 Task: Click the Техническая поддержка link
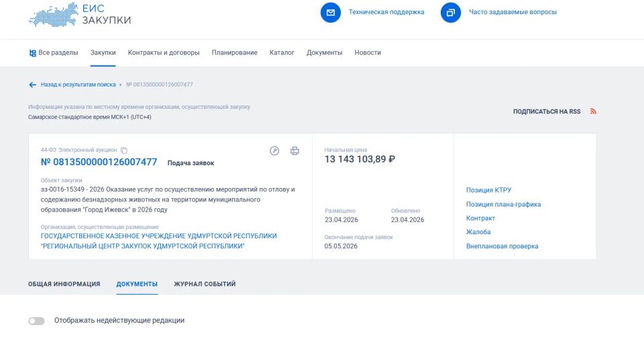(386, 12)
